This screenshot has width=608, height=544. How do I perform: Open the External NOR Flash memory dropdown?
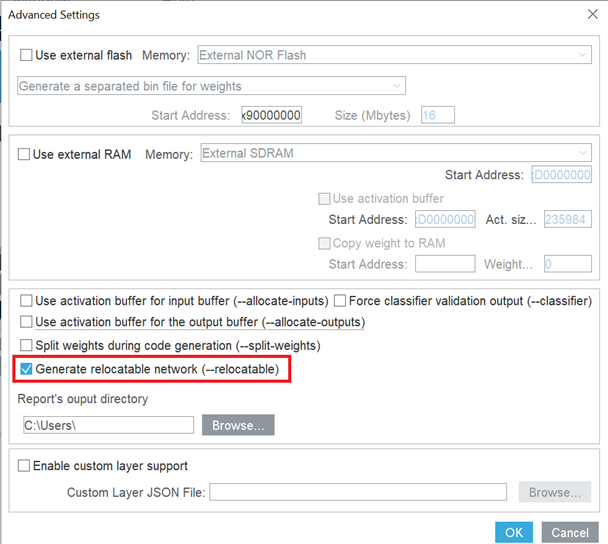coord(394,55)
